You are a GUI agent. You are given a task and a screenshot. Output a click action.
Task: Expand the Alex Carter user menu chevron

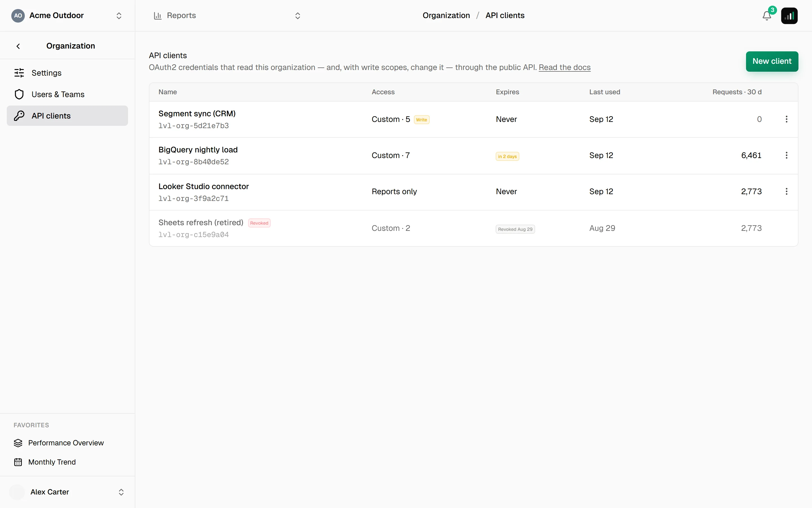[x=121, y=492]
